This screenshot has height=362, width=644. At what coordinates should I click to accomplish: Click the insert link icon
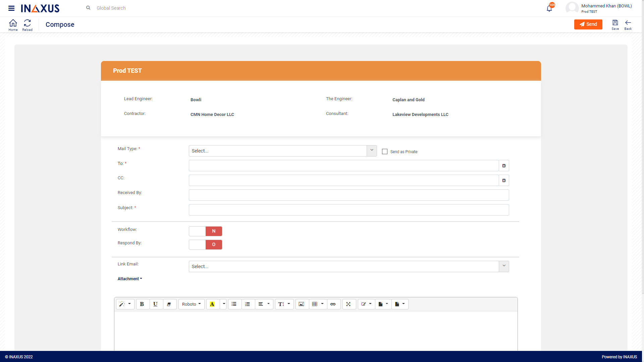333,304
